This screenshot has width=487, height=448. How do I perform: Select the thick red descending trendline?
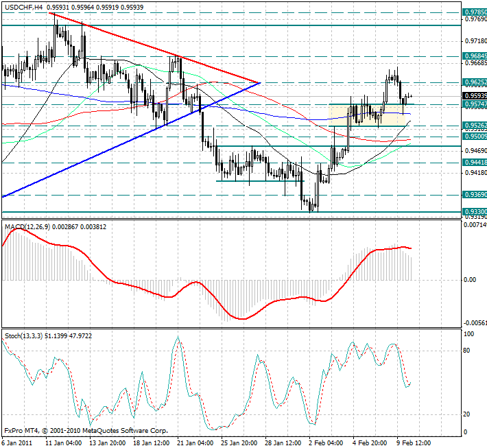pyautogui.click(x=155, y=47)
